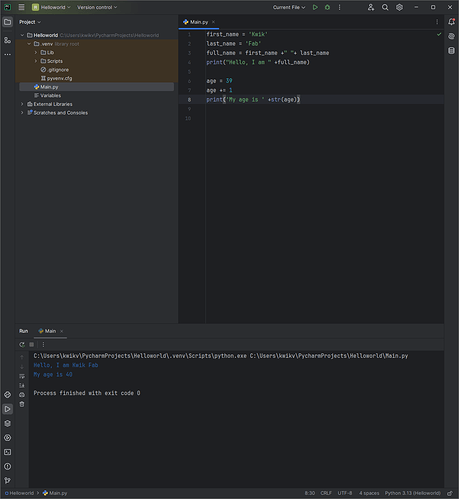Stop the running process
Screen dimensions: 459x499
pos(32,344)
